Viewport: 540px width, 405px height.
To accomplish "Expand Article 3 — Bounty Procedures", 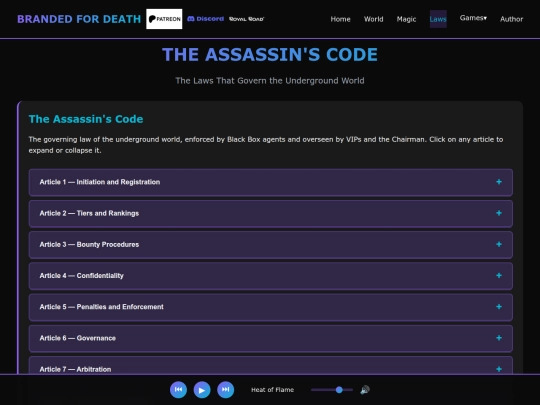I will tap(271, 245).
